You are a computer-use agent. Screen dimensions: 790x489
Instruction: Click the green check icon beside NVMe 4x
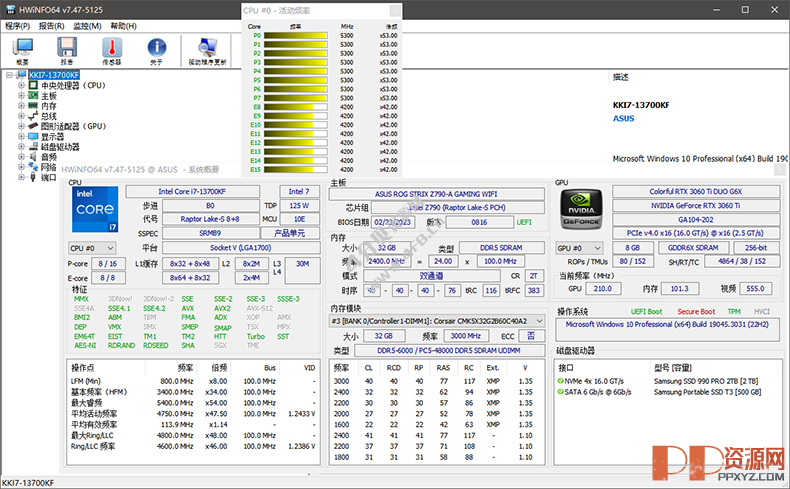(560, 381)
